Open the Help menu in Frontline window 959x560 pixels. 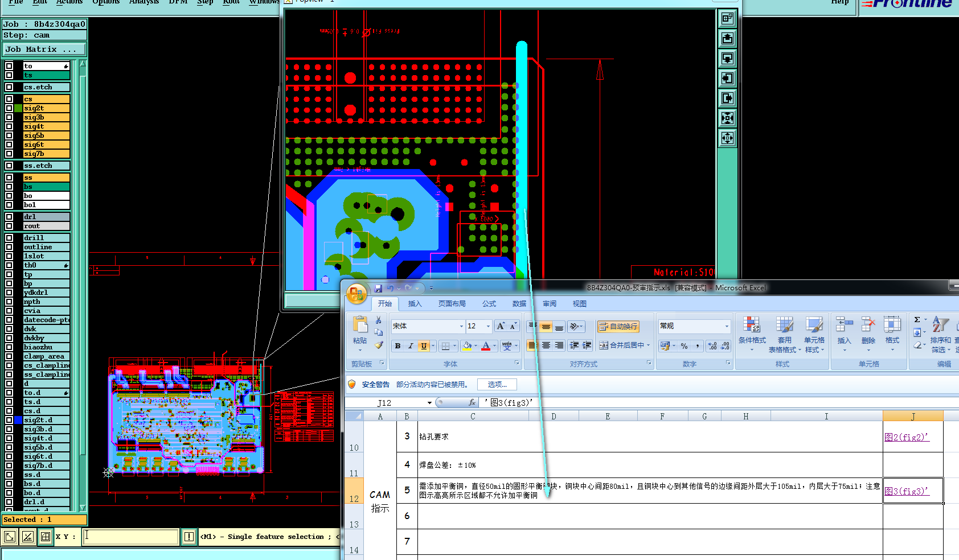pos(839,2)
